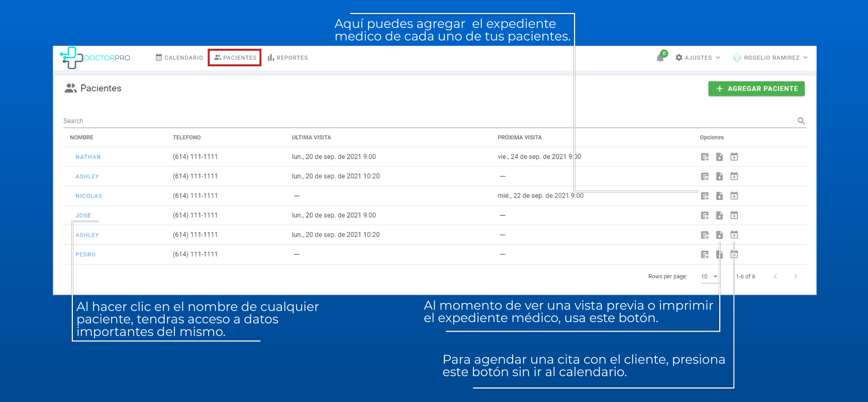Open the Rogelio Ramirez user menu
Image resolution: width=868 pixels, height=402 pixels.
click(770, 58)
